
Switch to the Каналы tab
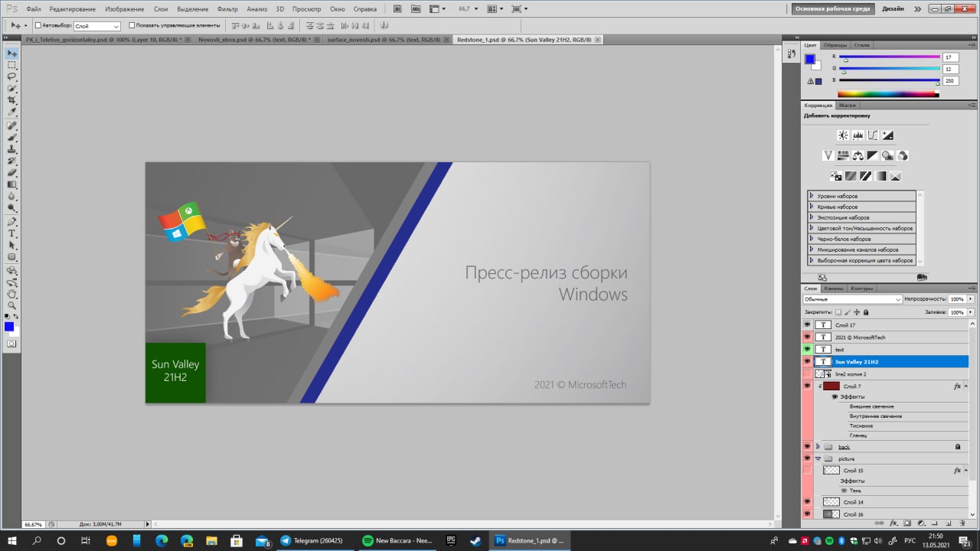coord(834,289)
